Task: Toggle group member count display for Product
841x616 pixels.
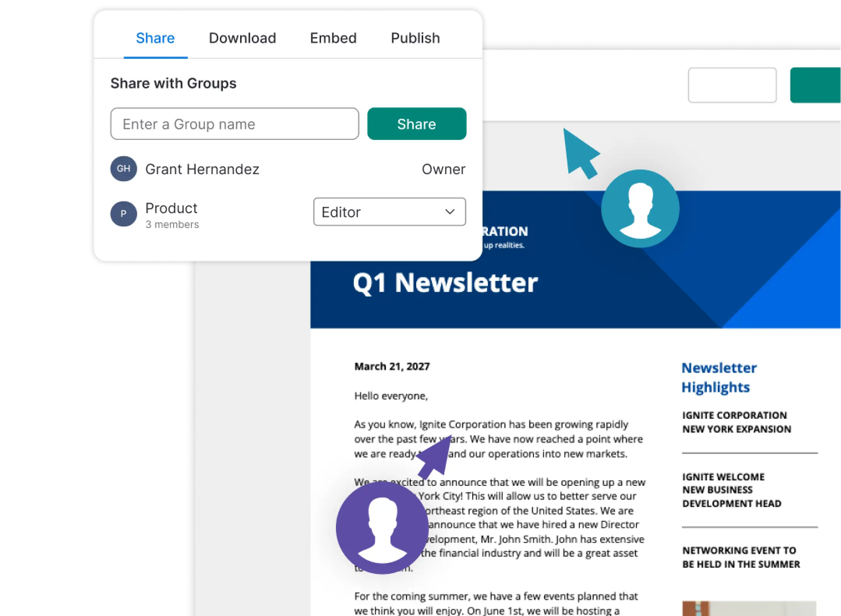Action: tap(172, 224)
